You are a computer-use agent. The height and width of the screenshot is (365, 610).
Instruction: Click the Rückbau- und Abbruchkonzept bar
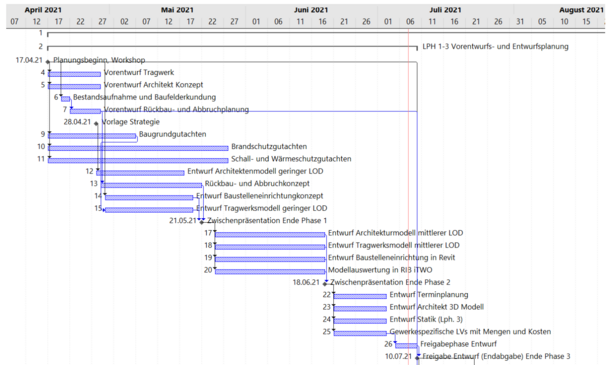pos(152,185)
